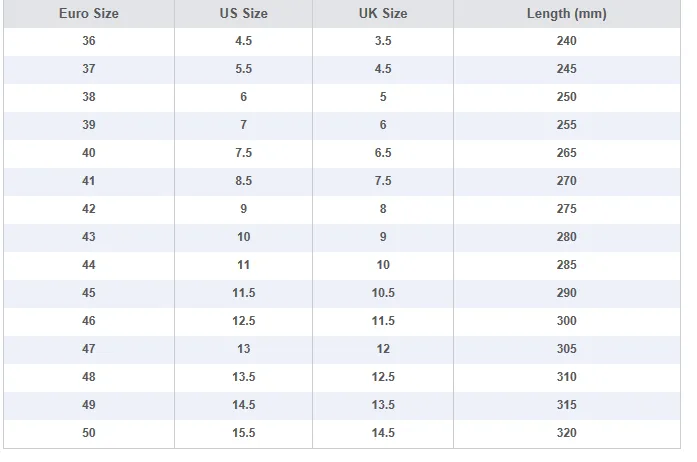Select Euro size 50 cell

pyautogui.click(x=89, y=433)
